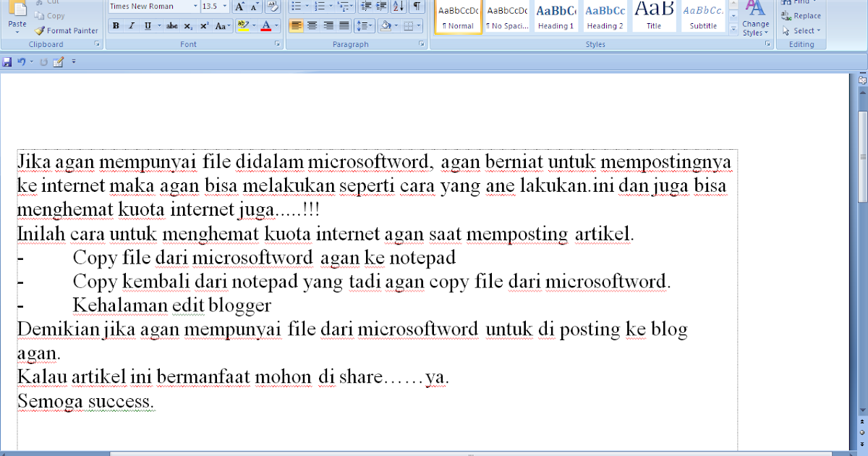Open Styles pane dialog launcher
868x456 pixels.
pyautogui.click(x=767, y=44)
